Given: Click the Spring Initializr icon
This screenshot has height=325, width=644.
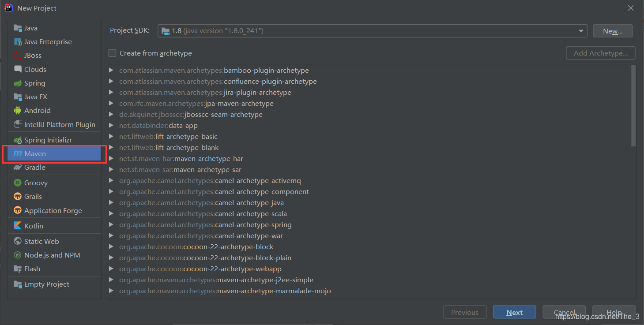Looking at the screenshot, I should [x=18, y=140].
